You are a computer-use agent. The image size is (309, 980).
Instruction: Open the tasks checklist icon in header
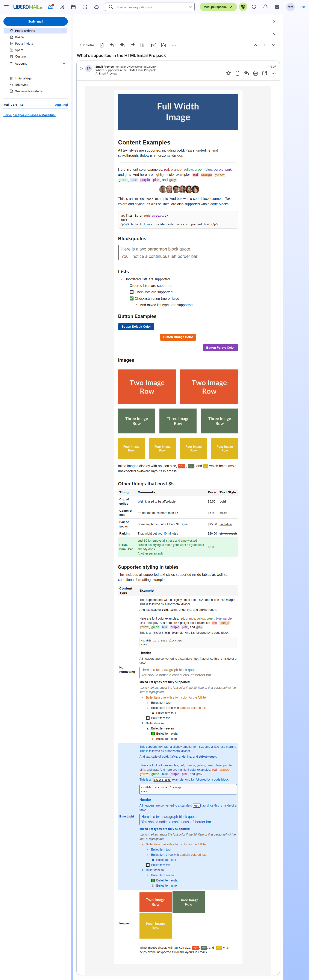coord(85,7)
